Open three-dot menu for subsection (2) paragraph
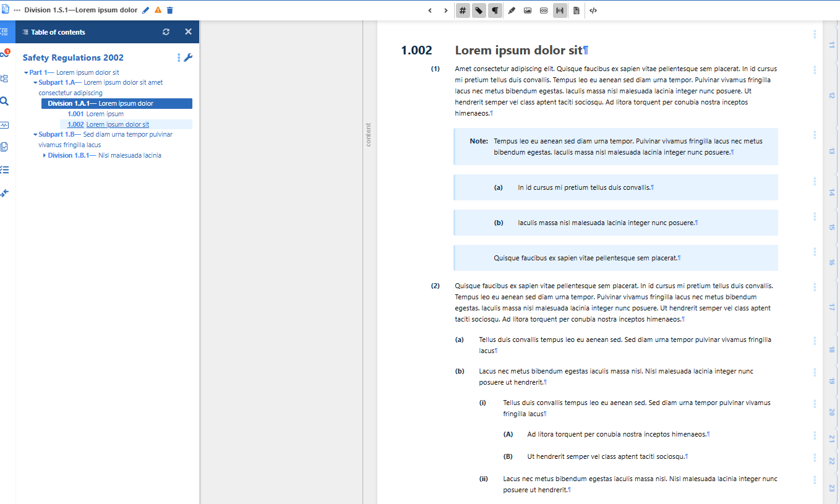Image resolution: width=840 pixels, height=504 pixels. tap(815, 287)
